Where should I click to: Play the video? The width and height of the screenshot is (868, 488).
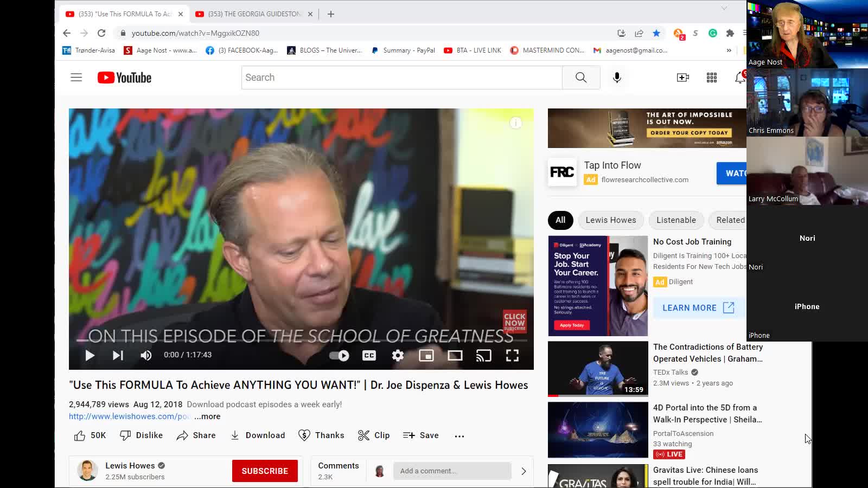coord(90,355)
